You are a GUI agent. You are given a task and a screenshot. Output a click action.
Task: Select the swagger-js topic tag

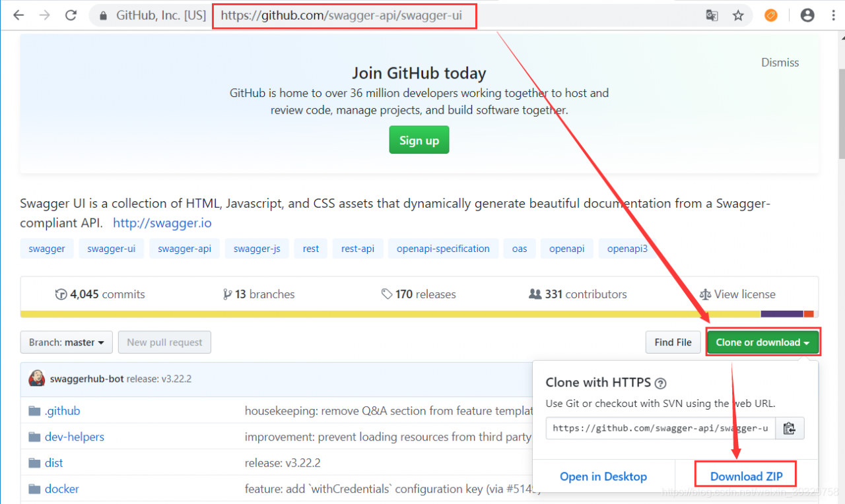tap(257, 249)
